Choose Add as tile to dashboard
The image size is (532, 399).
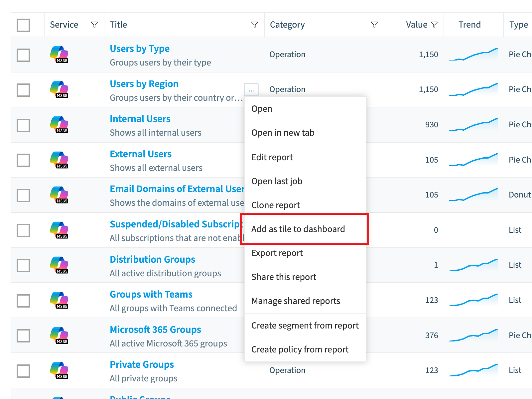305,229
